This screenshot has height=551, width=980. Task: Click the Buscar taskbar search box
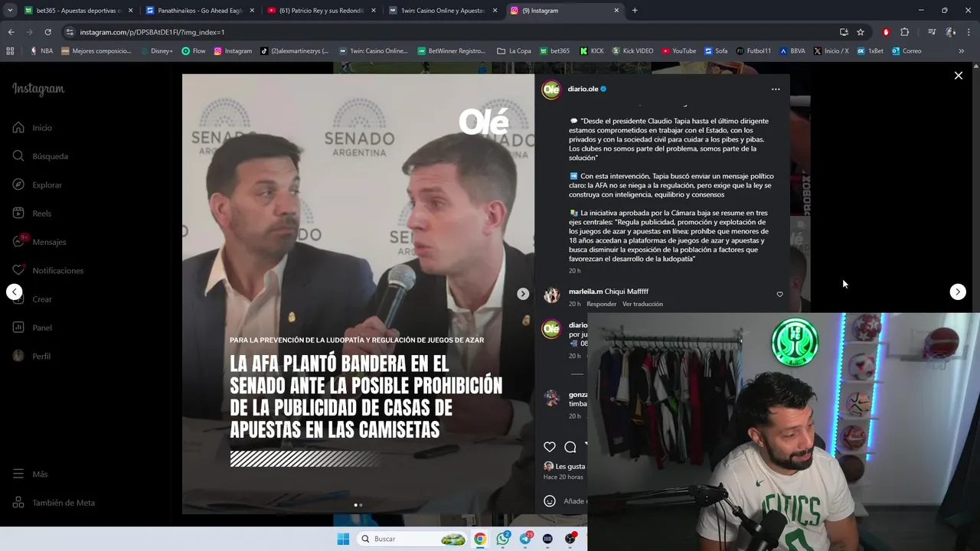[413, 539]
